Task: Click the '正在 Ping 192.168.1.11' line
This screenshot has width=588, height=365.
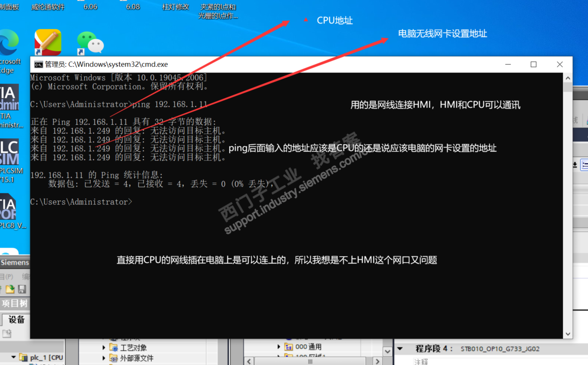Action: [x=123, y=122]
